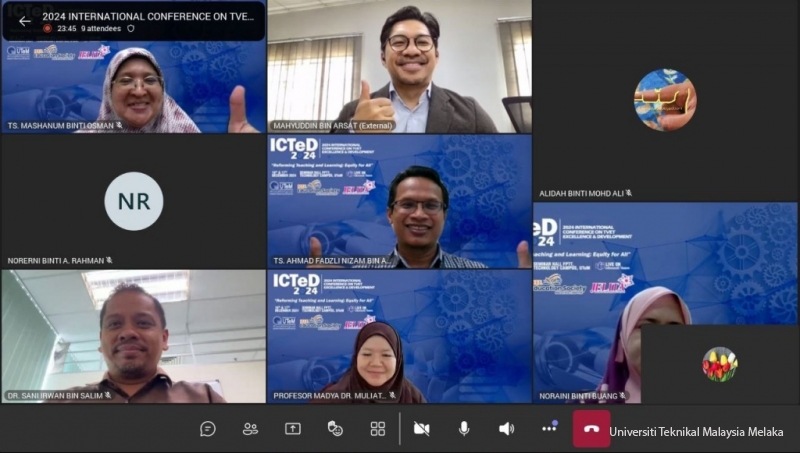Screen dimensions: 800x453
Task: Change the meeting view layout
Action: (378, 429)
